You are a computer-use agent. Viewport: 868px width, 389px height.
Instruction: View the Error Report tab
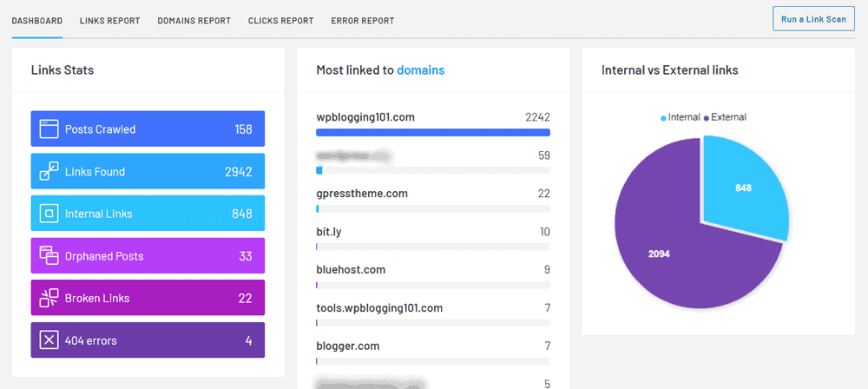coord(363,21)
